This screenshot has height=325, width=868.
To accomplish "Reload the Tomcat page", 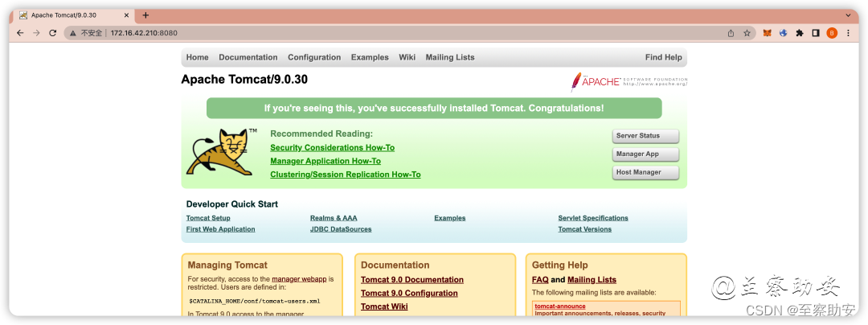I will point(52,33).
